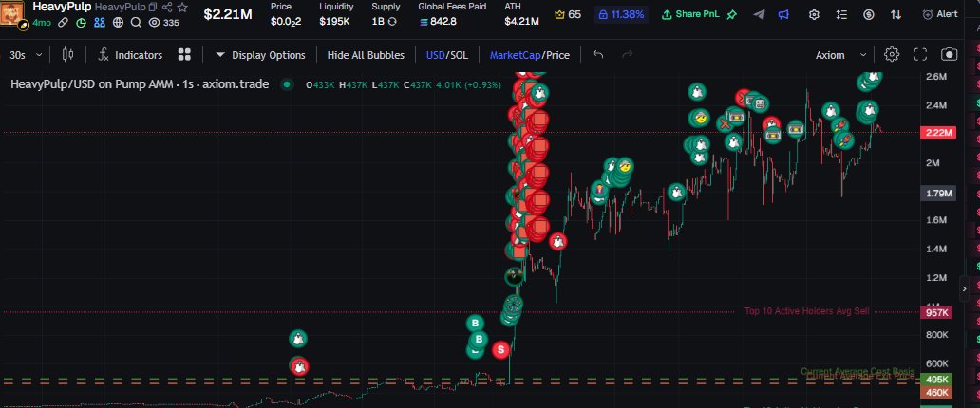Image resolution: width=980 pixels, height=408 pixels.
Task: Click the Share PnL button
Action: coord(690,13)
